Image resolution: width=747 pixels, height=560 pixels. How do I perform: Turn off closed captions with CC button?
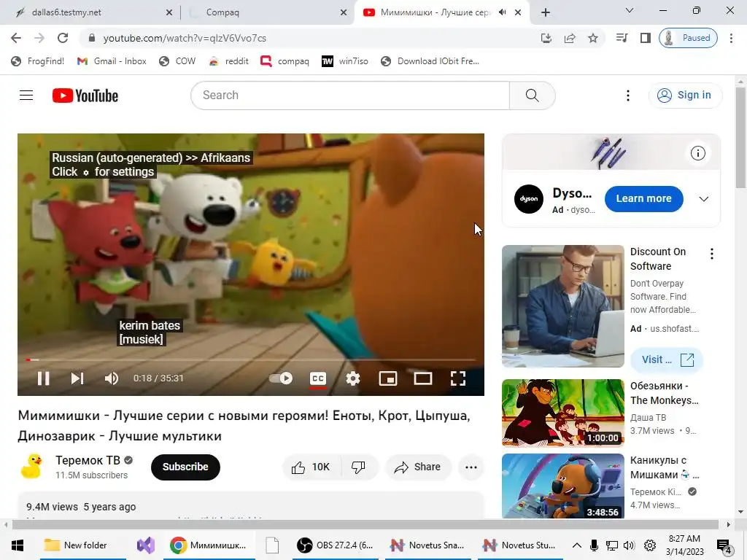[x=318, y=378]
